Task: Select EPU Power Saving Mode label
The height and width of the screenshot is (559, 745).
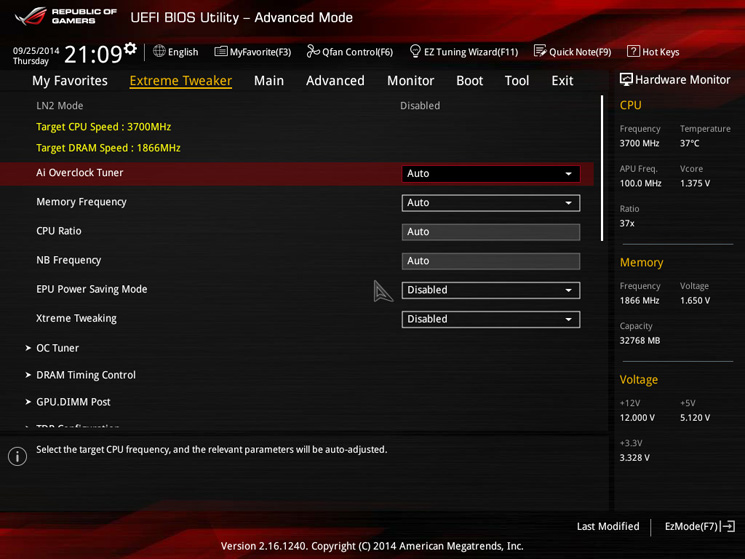Action: [x=92, y=289]
